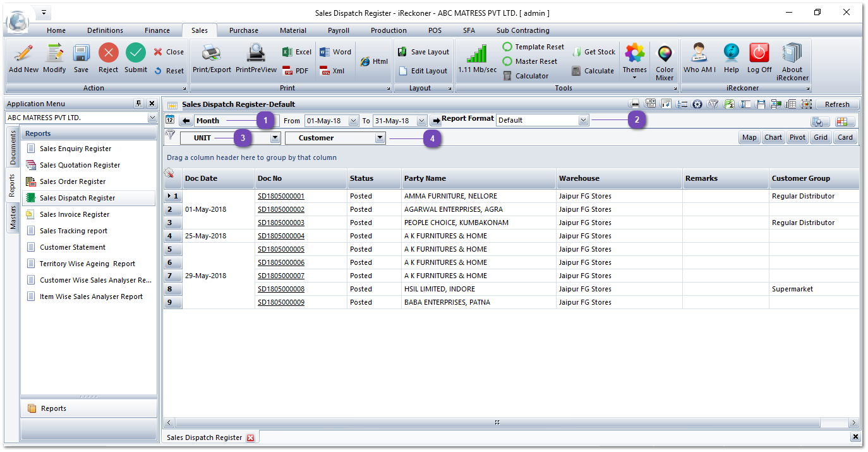Open the Customer filter dropdown
The width and height of the screenshot is (868, 452).
pos(379,137)
